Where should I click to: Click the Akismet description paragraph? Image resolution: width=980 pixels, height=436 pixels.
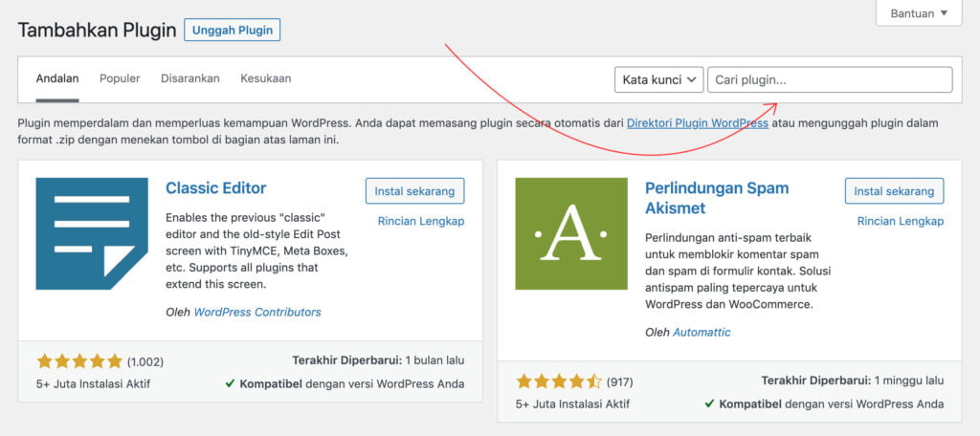738,272
